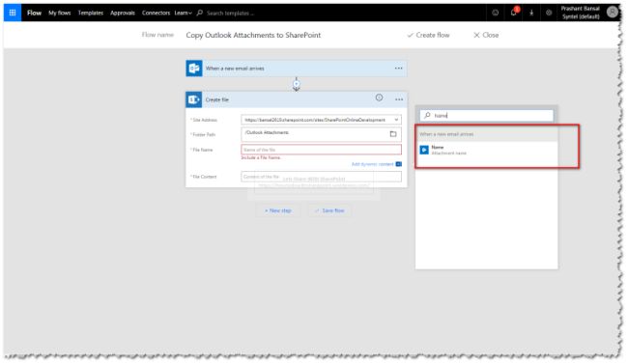Open the Templates page
628x364 pixels.
coord(91,13)
